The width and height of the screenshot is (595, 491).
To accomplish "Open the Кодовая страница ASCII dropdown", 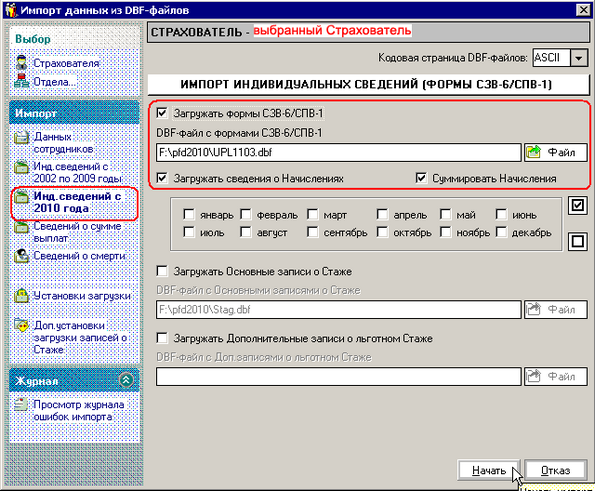I will pyautogui.click(x=579, y=58).
